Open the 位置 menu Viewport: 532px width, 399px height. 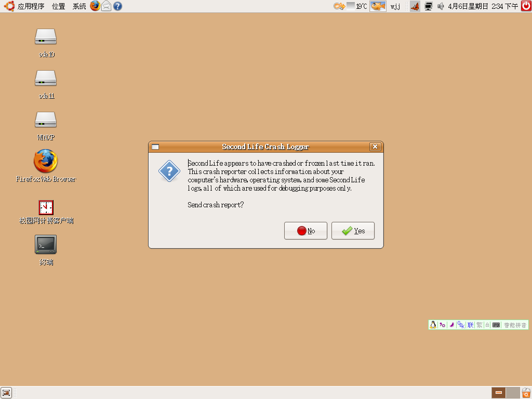pyautogui.click(x=58, y=6)
